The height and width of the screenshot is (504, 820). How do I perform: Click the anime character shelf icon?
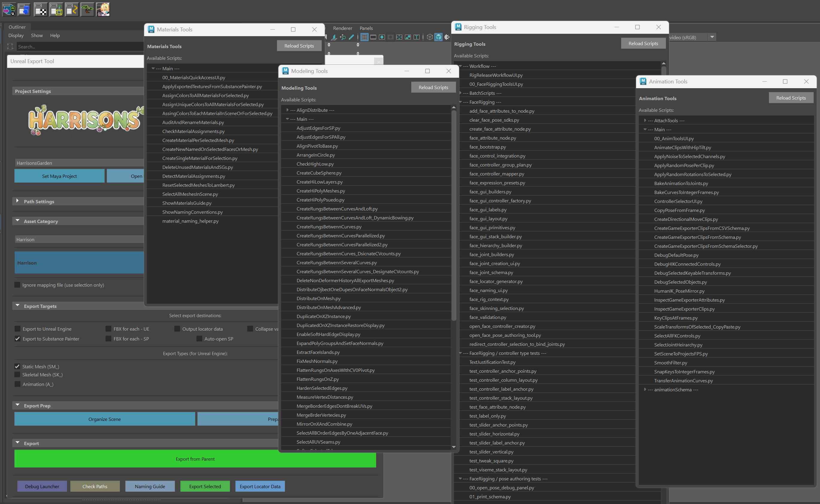pos(103,10)
